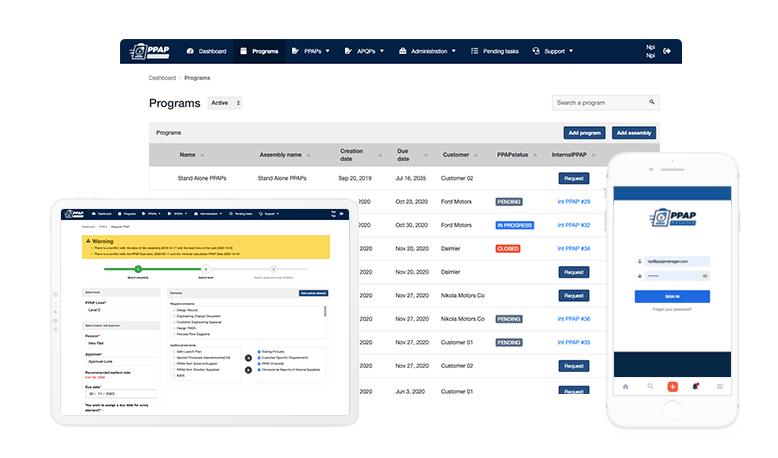Image resolution: width=778 pixels, height=458 pixels.
Task: Sort by the Customer column arrow
Action: point(476,155)
